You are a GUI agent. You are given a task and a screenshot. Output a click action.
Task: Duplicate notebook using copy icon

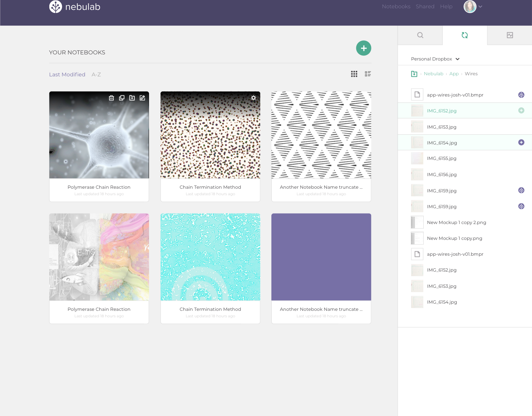tap(122, 98)
